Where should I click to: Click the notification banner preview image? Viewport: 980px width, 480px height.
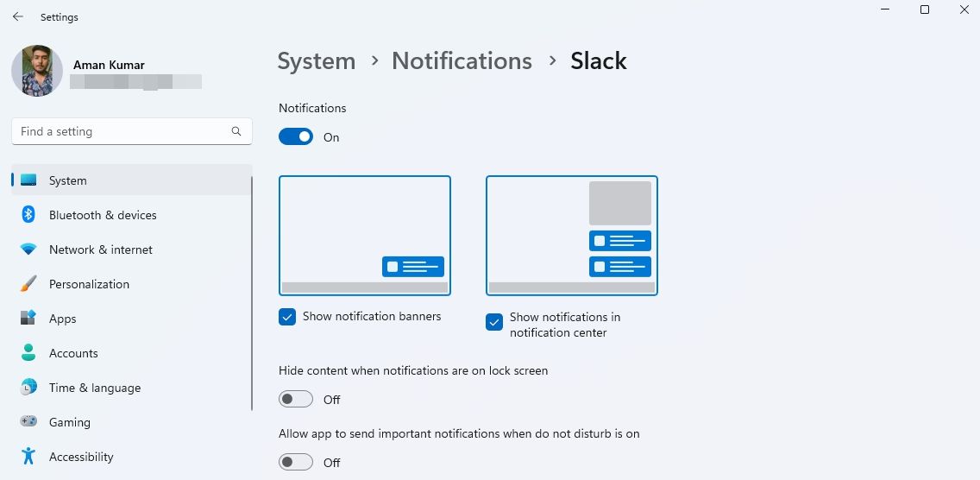click(x=365, y=236)
